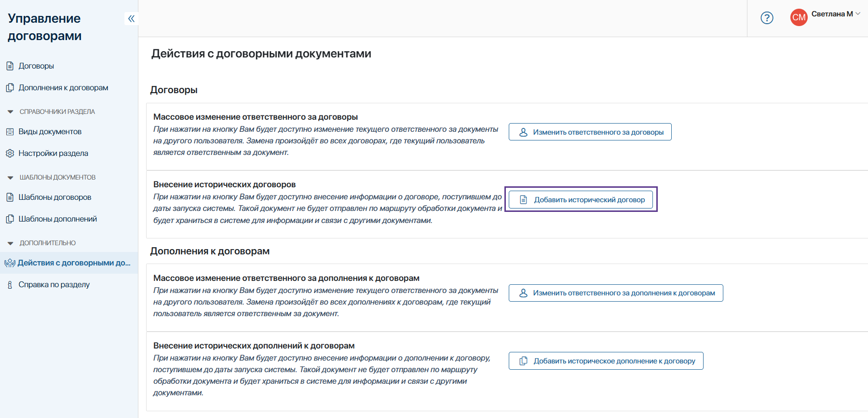Collapse the ДОПОЛНИТЕЛЬНО section
The image size is (868, 418).
11,243
